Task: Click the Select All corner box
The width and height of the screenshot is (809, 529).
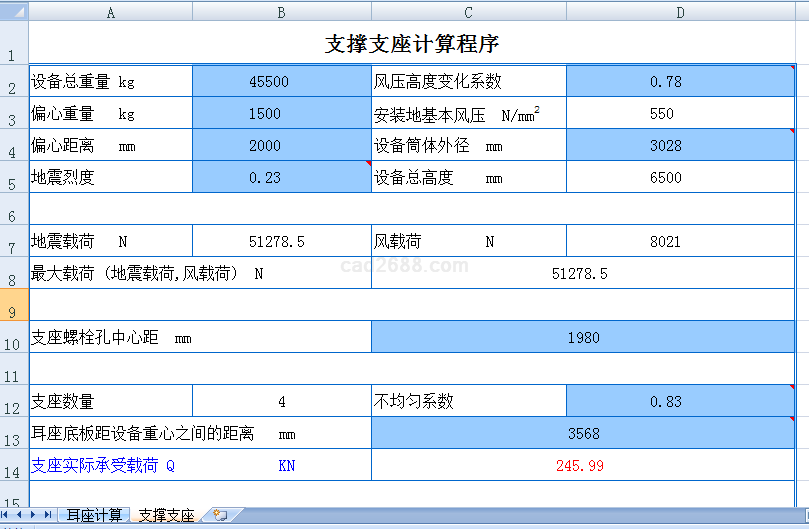Action: (14, 12)
